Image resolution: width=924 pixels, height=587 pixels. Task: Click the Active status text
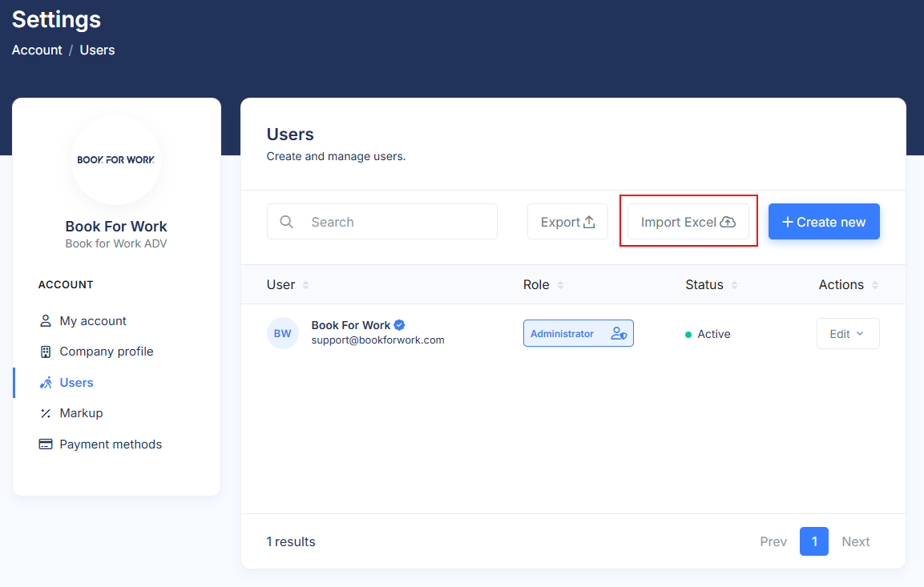713,334
